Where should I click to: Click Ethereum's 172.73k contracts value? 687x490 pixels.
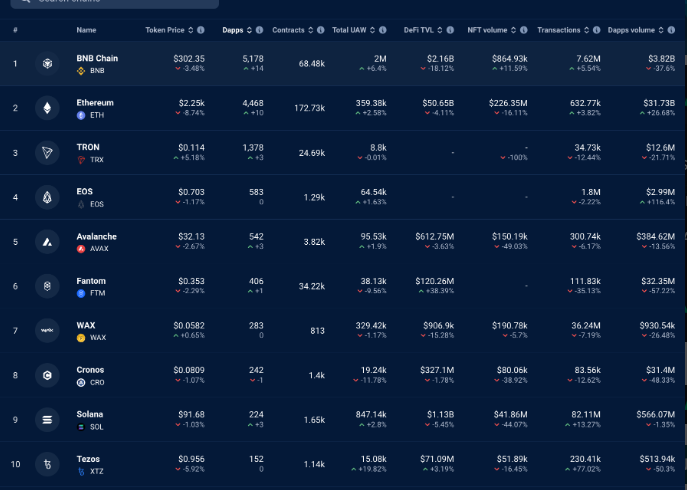click(x=309, y=108)
